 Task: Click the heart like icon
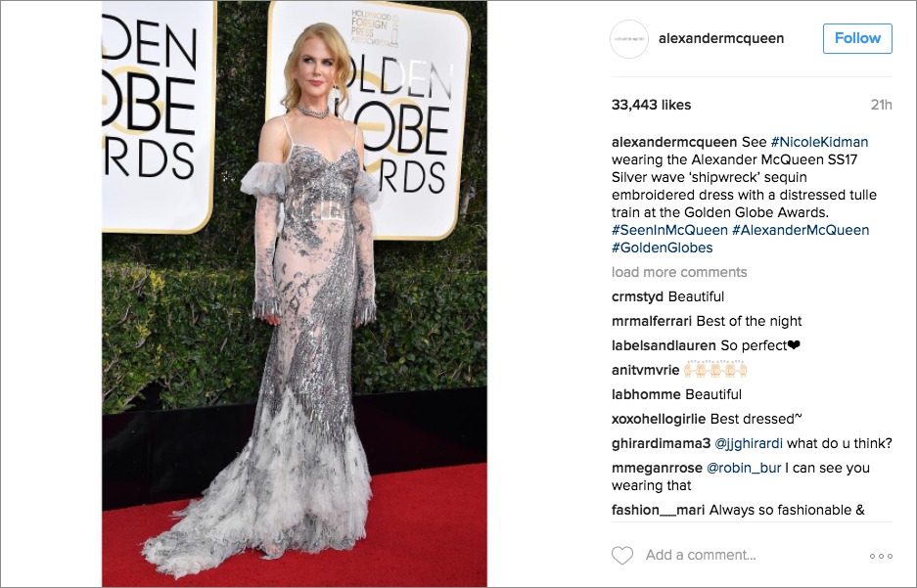pos(622,556)
